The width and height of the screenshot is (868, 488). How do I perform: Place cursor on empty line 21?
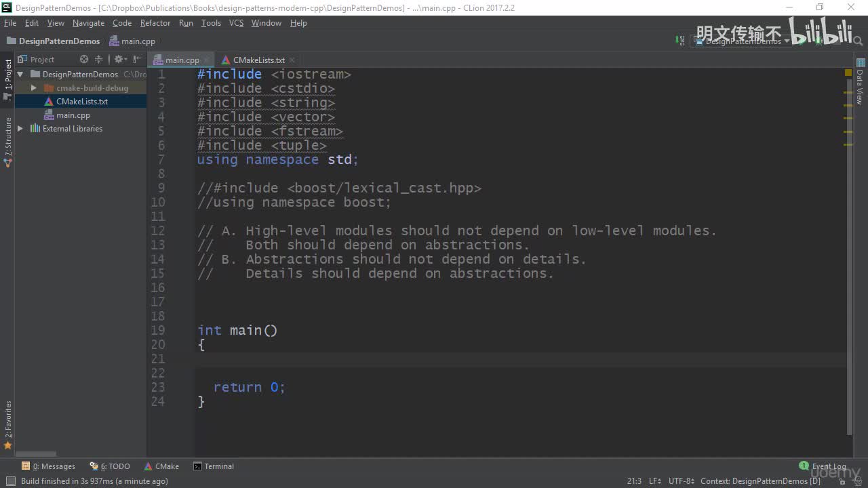(521, 359)
